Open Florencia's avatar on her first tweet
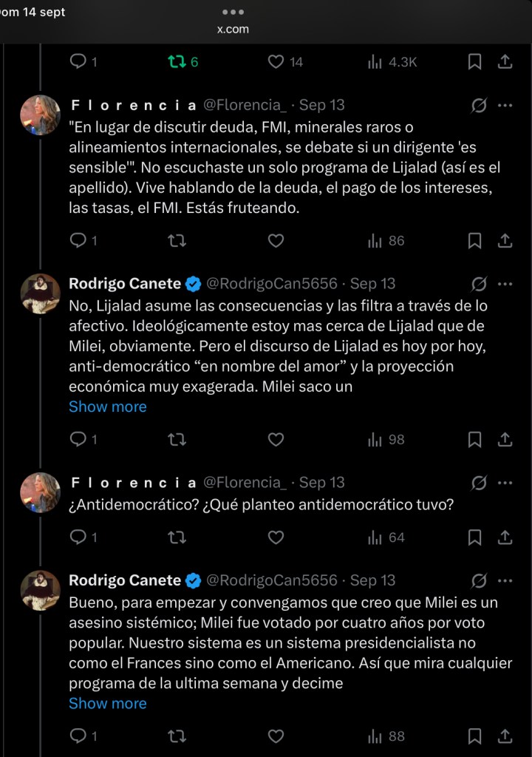Screen dimensions: 532x757 click(41, 115)
